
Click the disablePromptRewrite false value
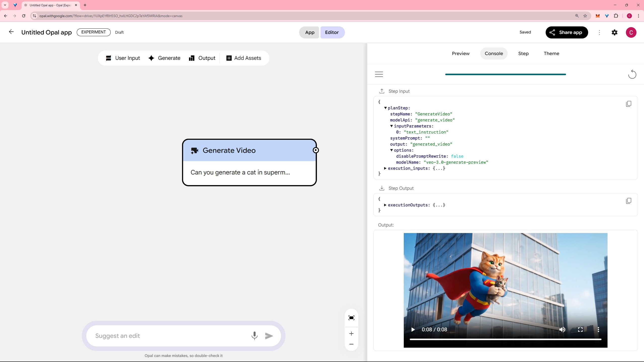[457, 156]
